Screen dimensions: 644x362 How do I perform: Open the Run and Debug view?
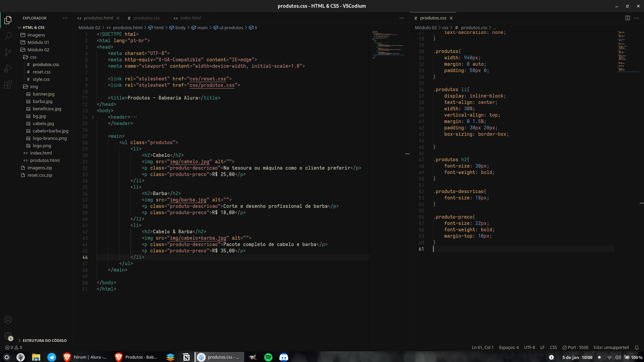click(8, 68)
